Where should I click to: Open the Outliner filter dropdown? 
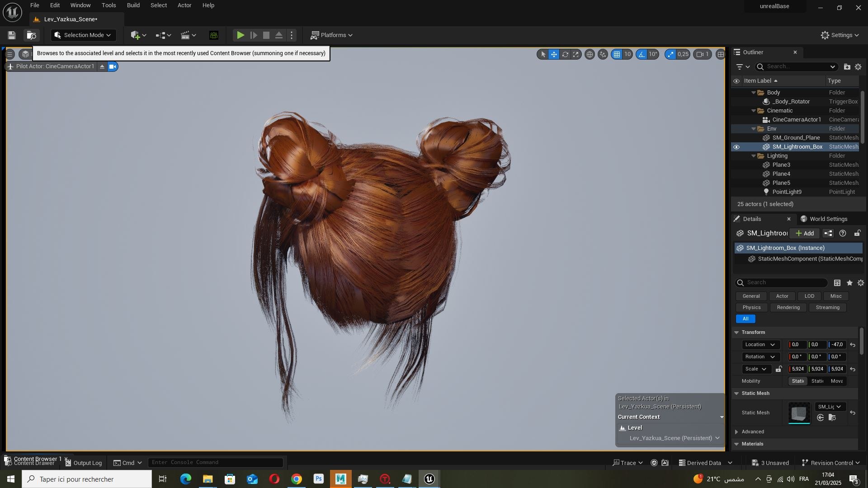[x=743, y=67]
